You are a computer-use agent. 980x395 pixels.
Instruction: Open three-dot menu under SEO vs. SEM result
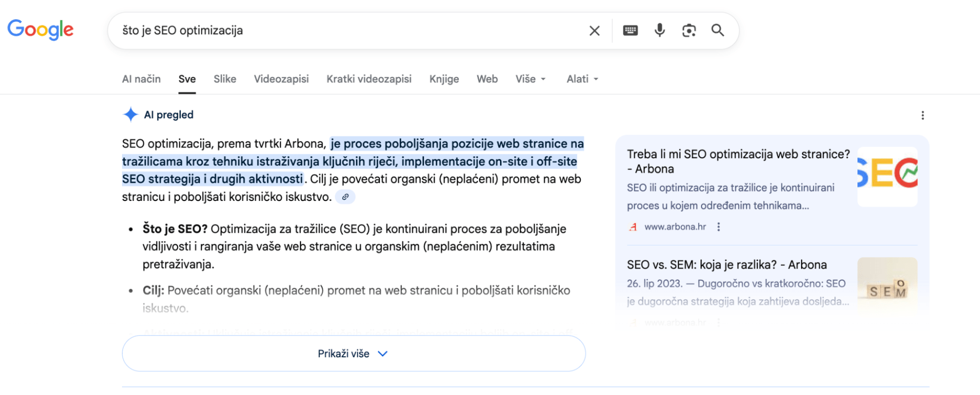[x=719, y=322]
